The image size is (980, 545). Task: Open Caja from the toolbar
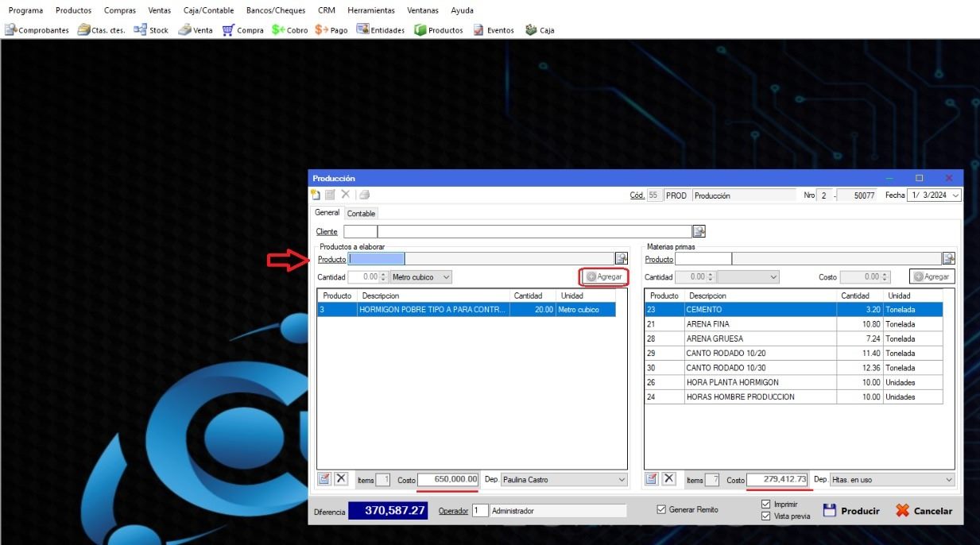(540, 30)
